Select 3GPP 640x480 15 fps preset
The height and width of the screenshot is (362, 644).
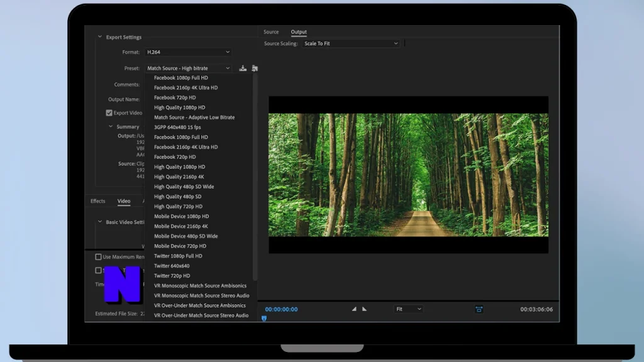pyautogui.click(x=177, y=127)
